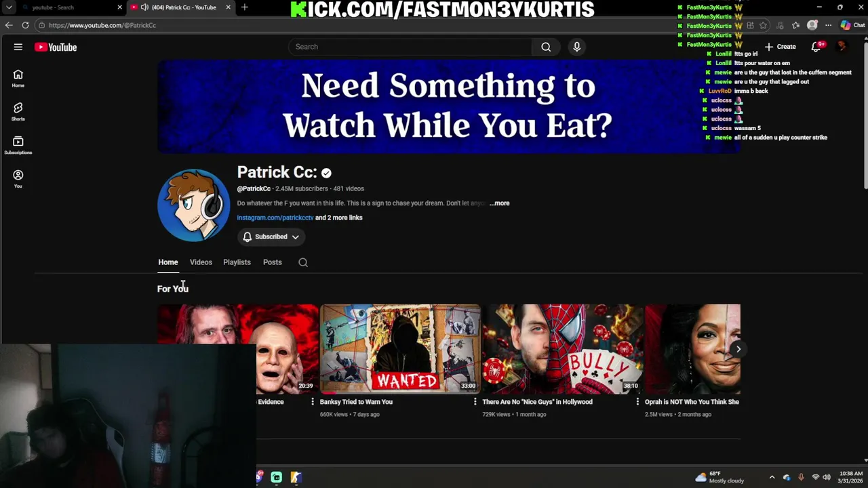Add page to favorites star icon
The height and width of the screenshot is (488, 868).
[x=763, y=25]
